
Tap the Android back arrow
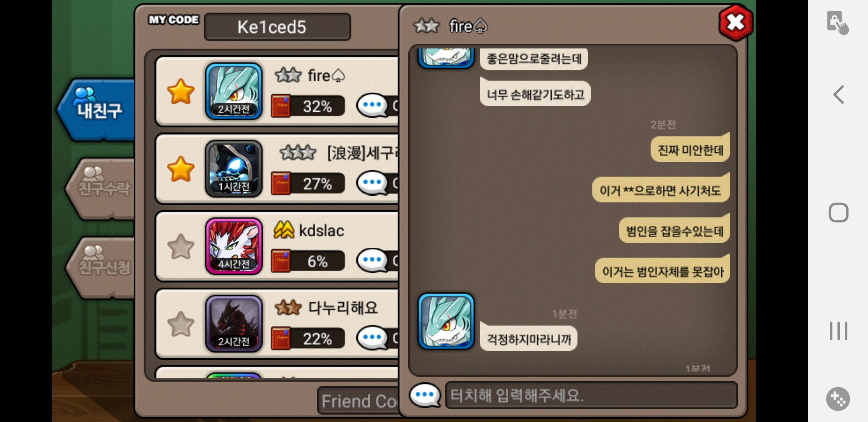(838, 95)
